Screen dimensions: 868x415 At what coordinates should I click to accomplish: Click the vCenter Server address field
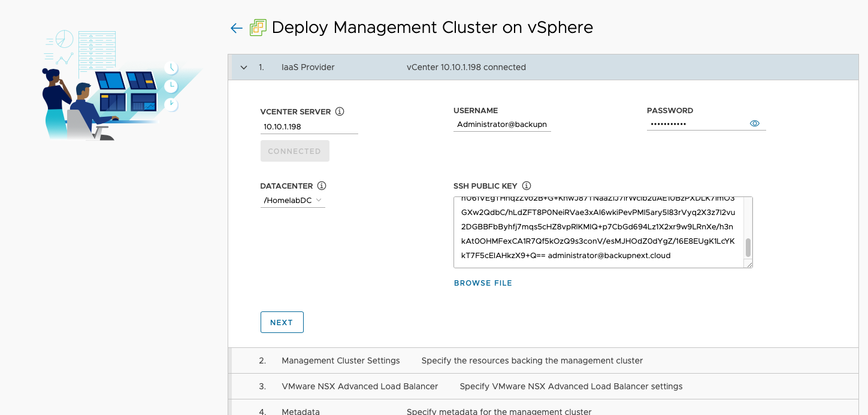309,126
